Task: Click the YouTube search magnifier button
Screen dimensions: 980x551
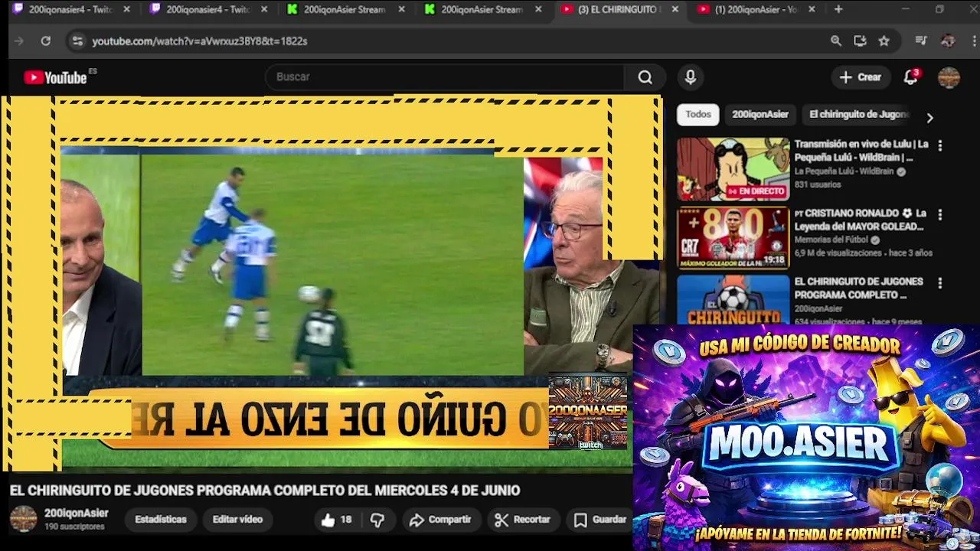Action: coord(645,77)
